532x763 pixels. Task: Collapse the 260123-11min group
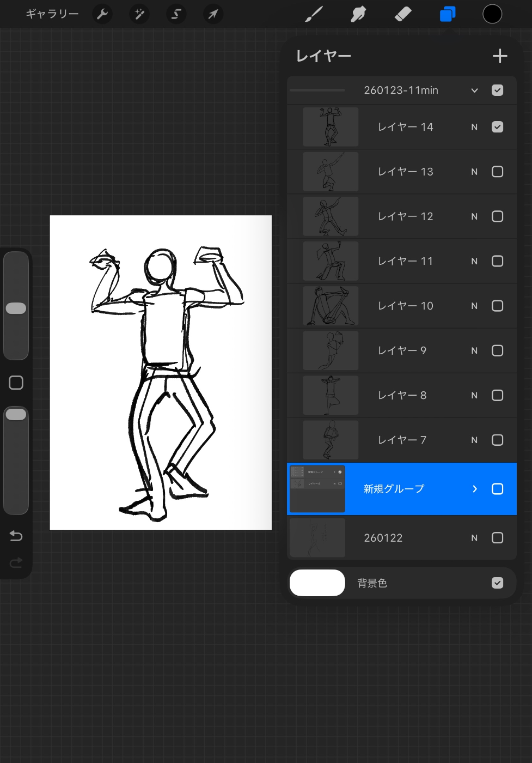[474, 90]
